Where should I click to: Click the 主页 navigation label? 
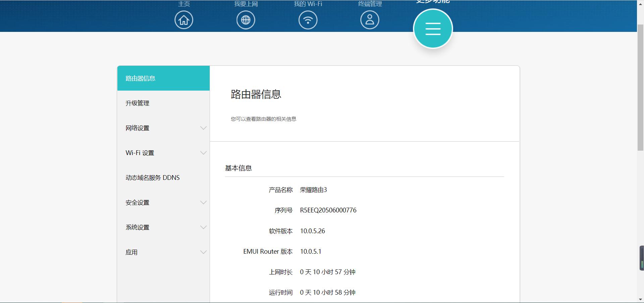point(184,4)
